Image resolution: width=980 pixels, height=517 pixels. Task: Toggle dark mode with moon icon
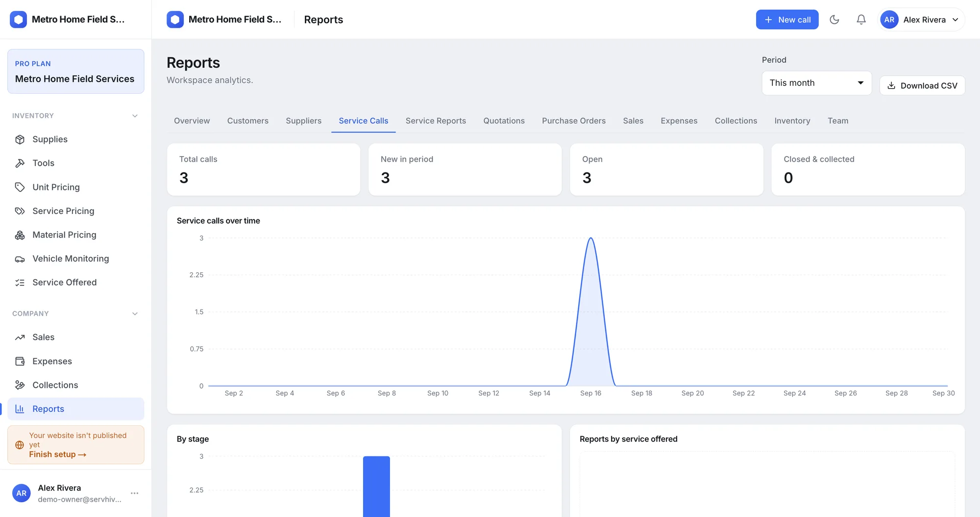834,20
